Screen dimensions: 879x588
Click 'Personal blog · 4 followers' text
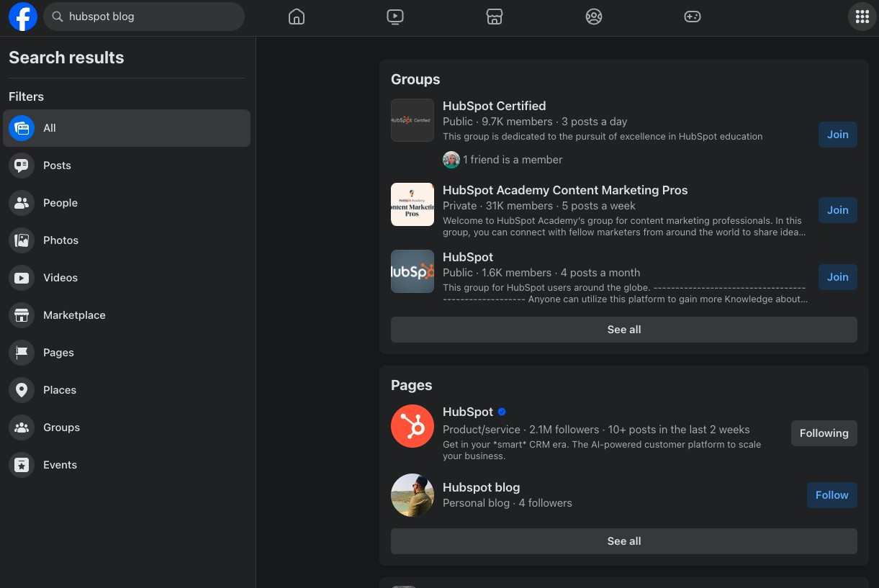(508, 503)
